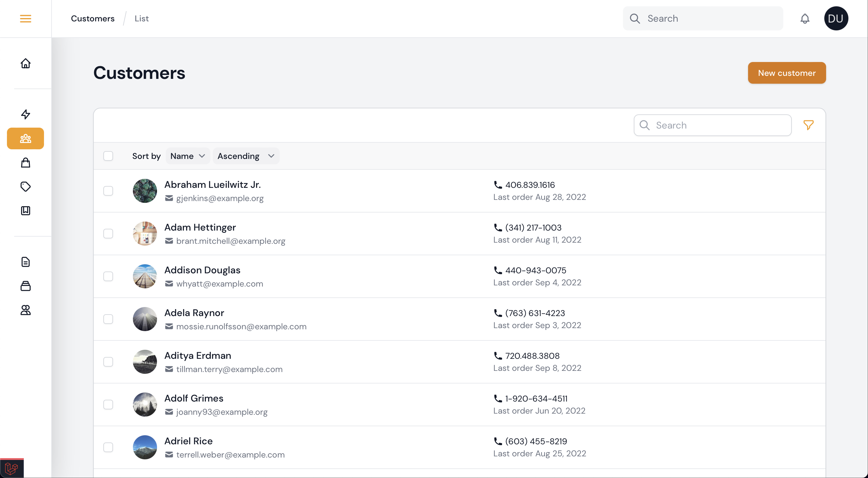This screenshot has width=868, height=478.
Task: Click the lightning bolt sidebar icon
Action: coord(25,114)
